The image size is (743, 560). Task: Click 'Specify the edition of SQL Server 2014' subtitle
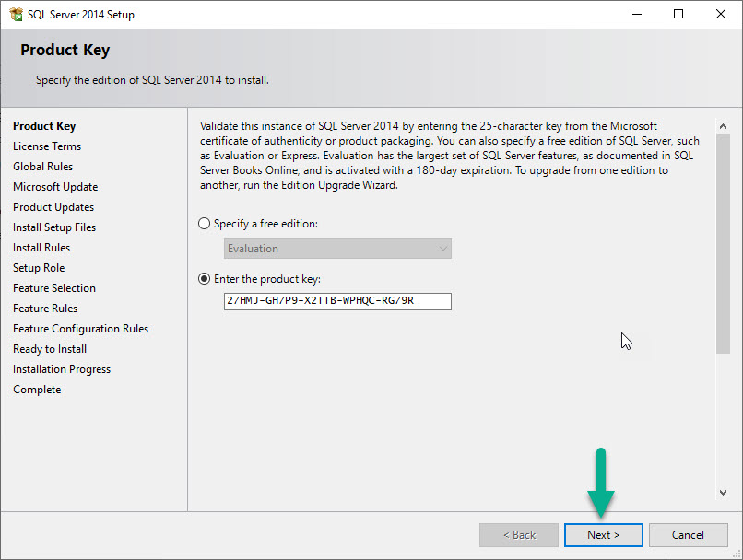click(152, 80)
